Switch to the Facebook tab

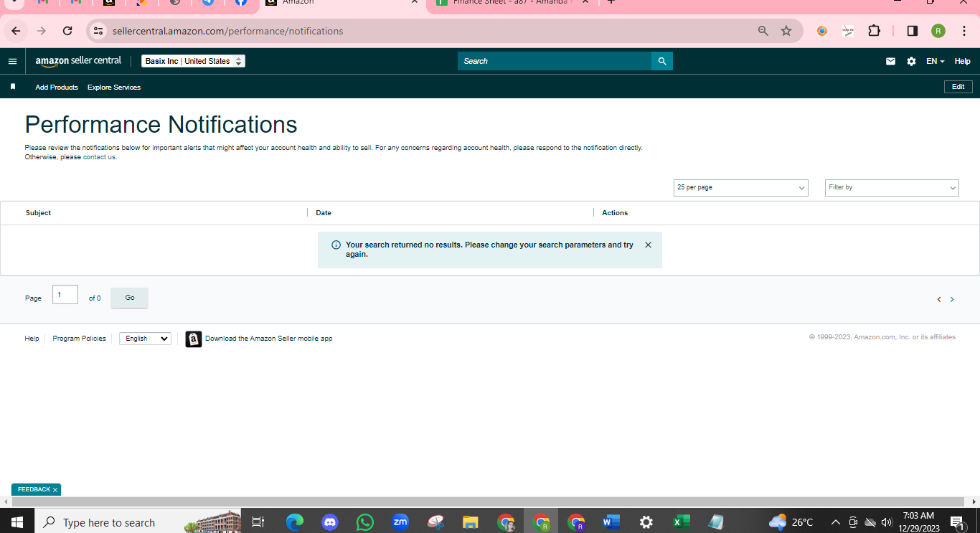tap(241, 3)
